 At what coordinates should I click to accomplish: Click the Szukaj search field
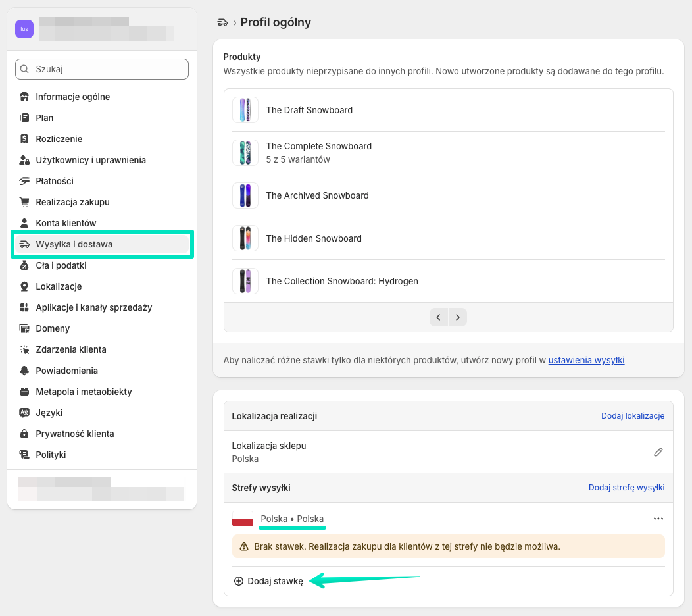click(102, 69)
